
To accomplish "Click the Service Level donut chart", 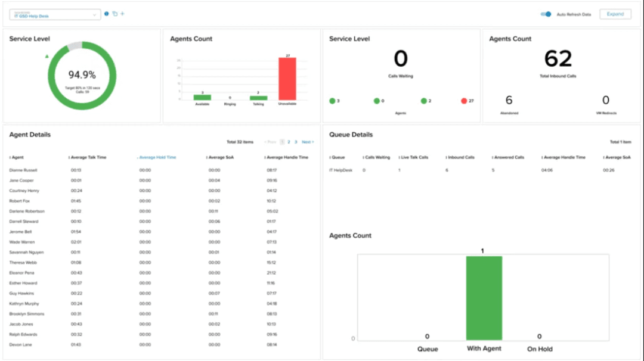I will [82, 76].
